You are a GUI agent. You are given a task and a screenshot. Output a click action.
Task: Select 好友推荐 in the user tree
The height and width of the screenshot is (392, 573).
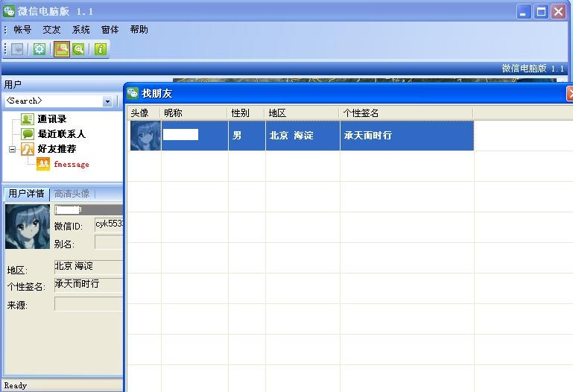point(57,149)
